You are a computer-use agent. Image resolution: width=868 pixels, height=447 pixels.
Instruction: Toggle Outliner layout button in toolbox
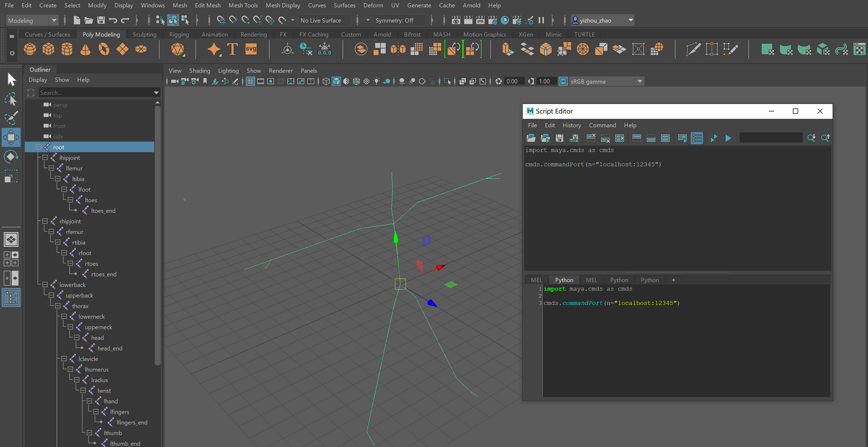11,298
